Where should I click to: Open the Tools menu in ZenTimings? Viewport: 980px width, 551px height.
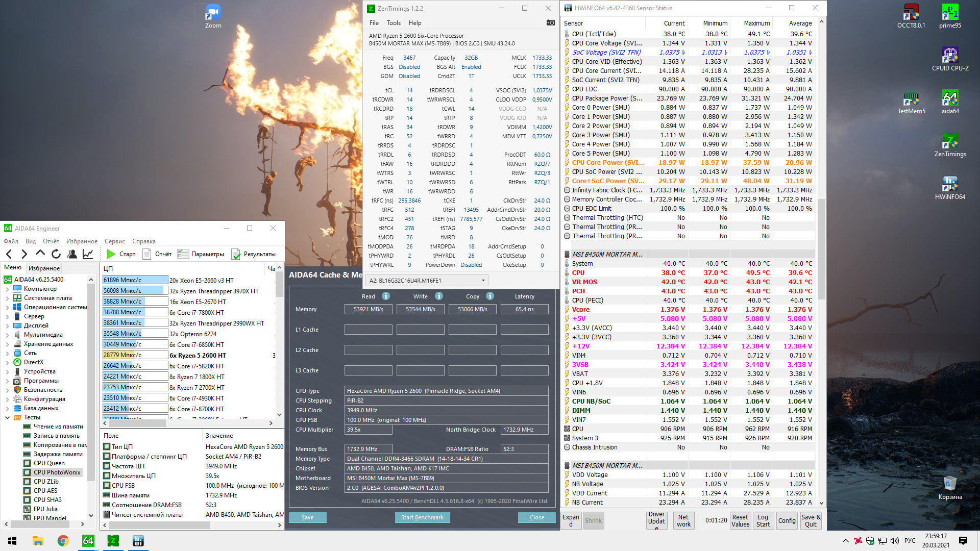pos(394,22)
